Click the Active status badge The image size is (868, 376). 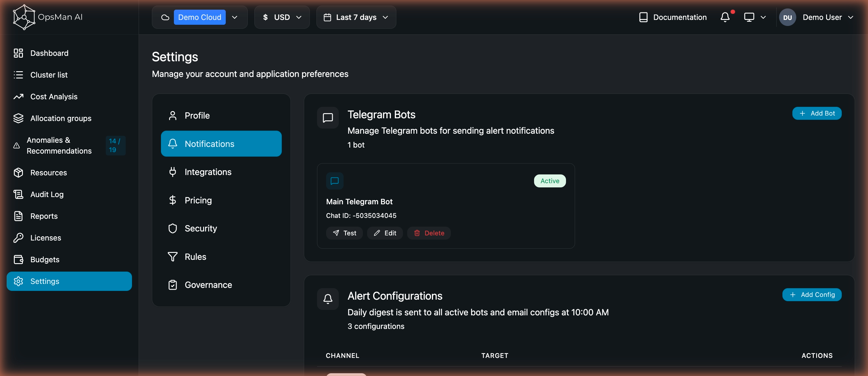(549, 181)
